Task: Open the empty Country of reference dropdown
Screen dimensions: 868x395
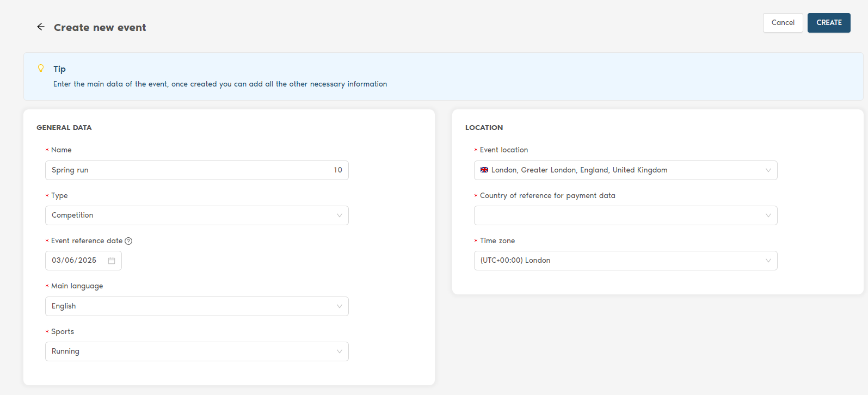Action: coord(625,215)
